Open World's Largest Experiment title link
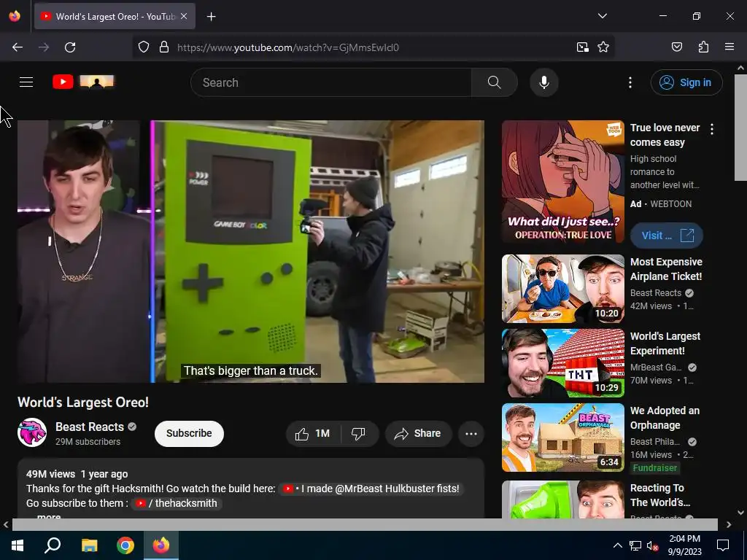The width and height of the screenshot is (747, 560). tap(665, 343)
